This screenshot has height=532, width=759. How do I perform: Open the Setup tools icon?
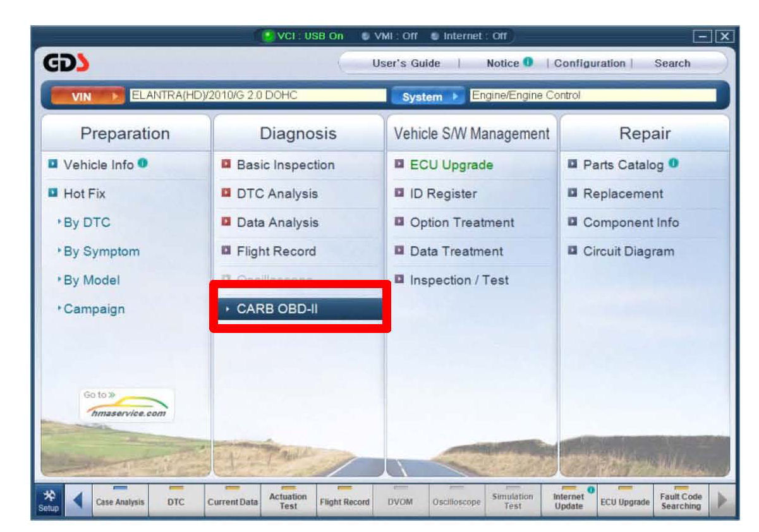(x=48, y=502)
